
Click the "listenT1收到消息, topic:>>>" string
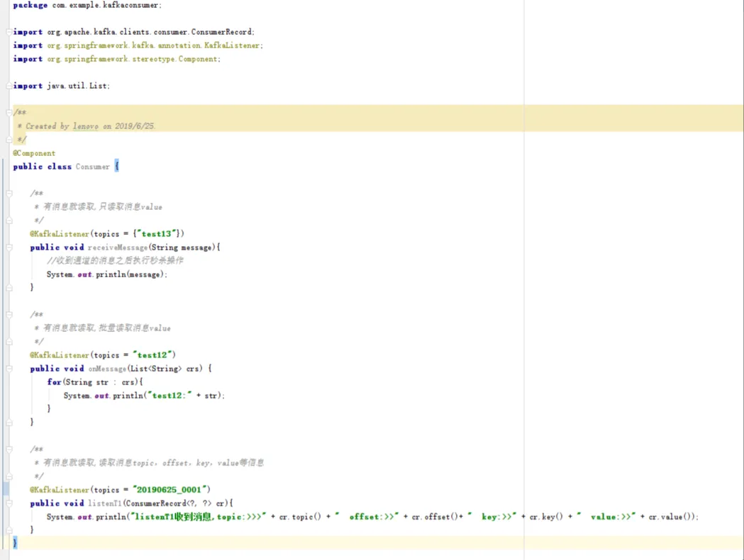199,517
